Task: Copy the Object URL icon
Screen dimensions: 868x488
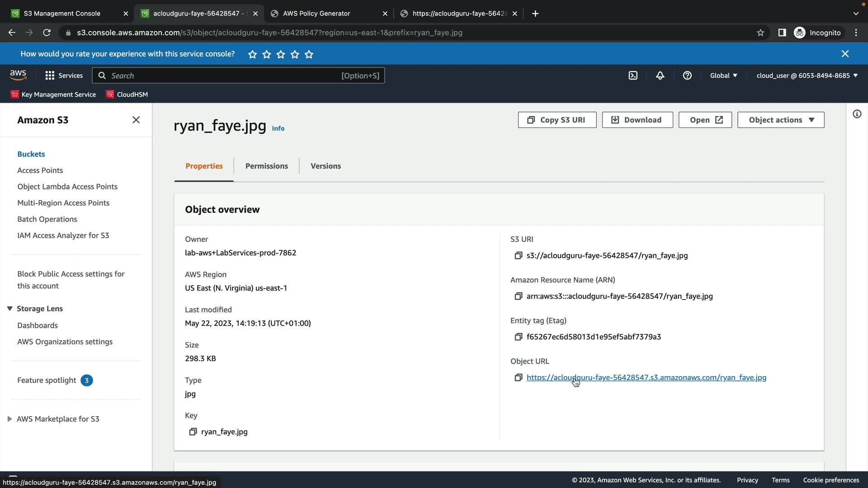Action: pos(518,378)
